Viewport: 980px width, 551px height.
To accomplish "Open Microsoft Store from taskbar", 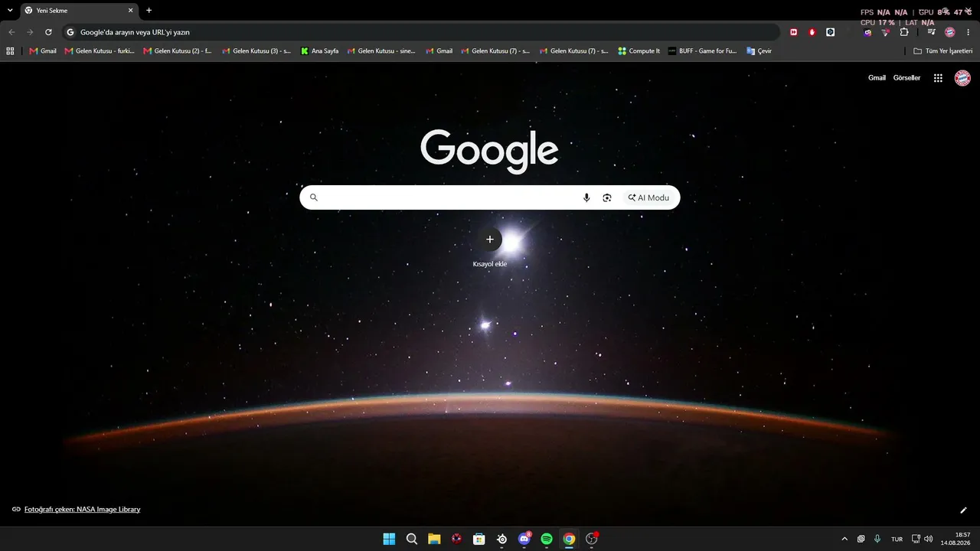I will click(479, 539).
